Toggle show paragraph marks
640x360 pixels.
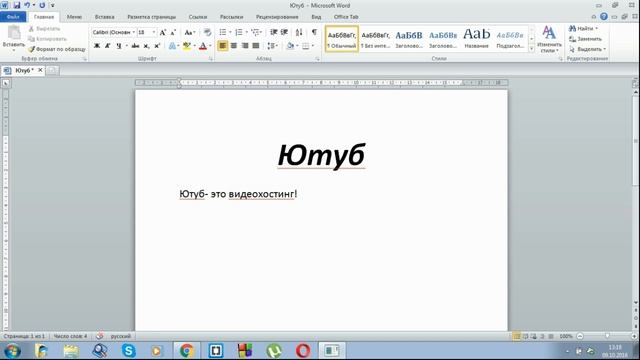(x=314, y=32)
